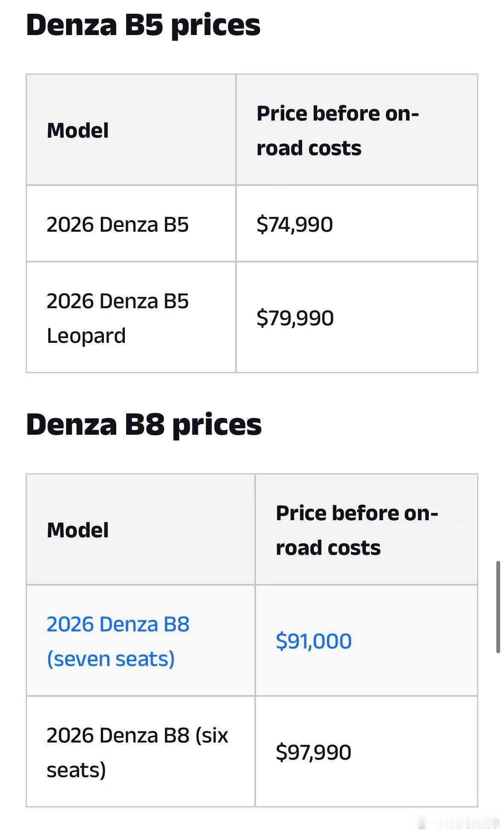This screenshot has height=834, width=504.
Task: Click the Denza B5 prices heading
Action: tap(143, 25)
